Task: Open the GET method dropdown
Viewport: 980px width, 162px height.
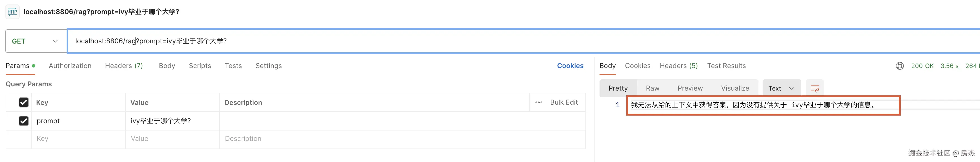Action: [x=35, y=41]
